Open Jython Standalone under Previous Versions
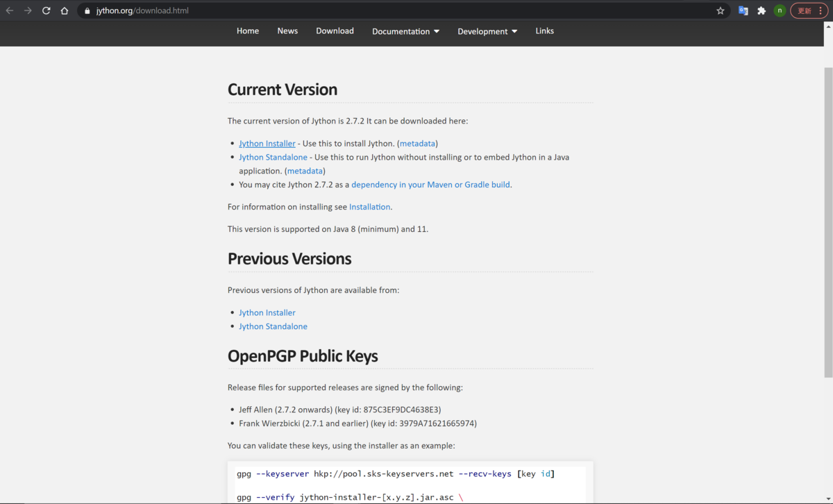This screenshot has width=833, height=504. [273, 326]
